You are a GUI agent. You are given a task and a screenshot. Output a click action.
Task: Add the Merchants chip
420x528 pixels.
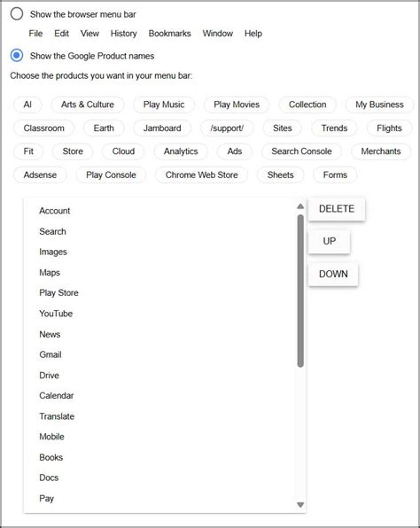(381, 151)
